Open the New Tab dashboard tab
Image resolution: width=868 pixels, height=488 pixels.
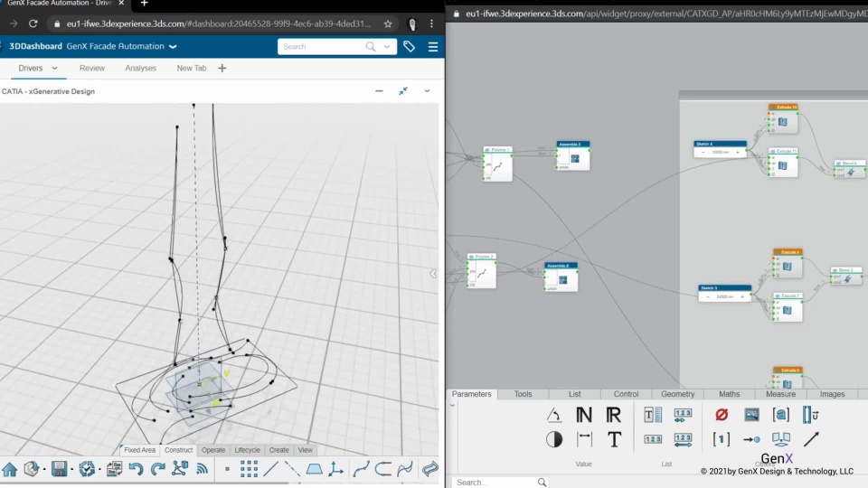click(x=192, y=68)
